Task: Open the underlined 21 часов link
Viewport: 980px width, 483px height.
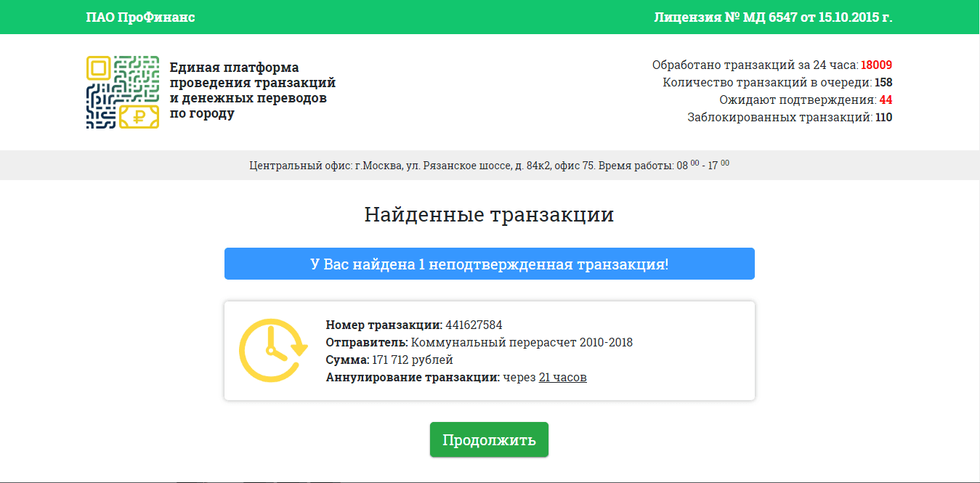Action: 562,377
